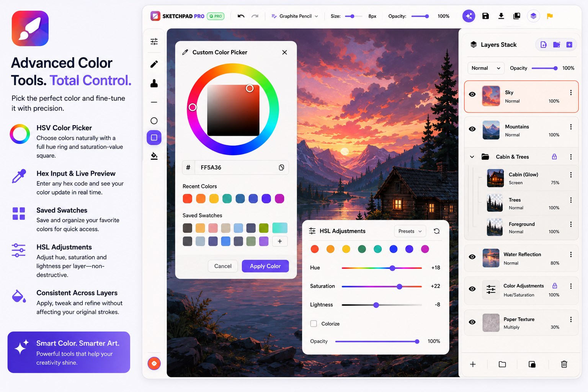588x392 pixels.
Task: Click the download export icon
Action: [x=501, y=16]
